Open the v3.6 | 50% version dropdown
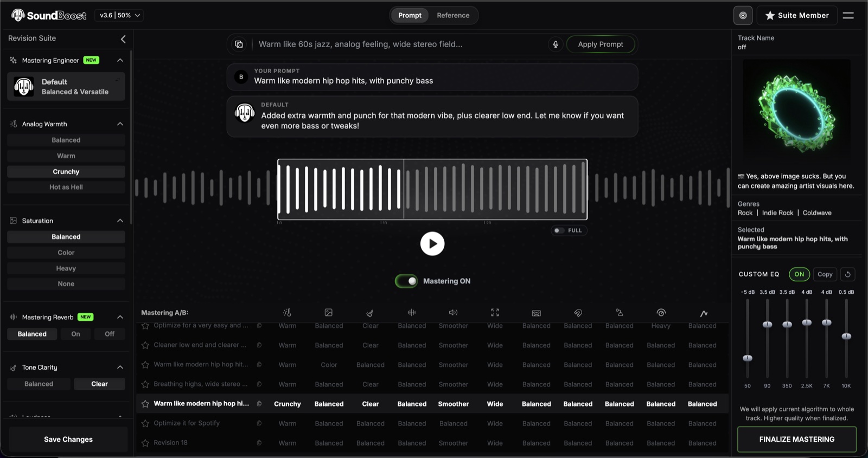Image resolution: width=868 pixels, height=458 pixels. tap(119, 15)
